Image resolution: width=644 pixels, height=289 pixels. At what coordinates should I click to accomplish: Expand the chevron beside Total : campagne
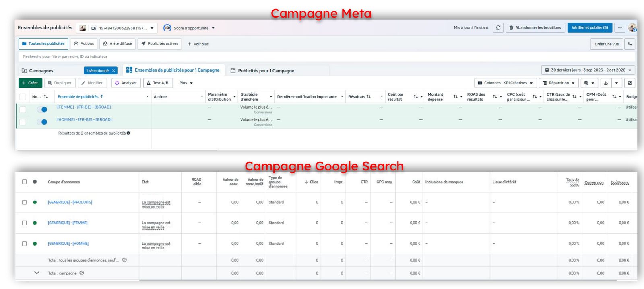(37, 273)
